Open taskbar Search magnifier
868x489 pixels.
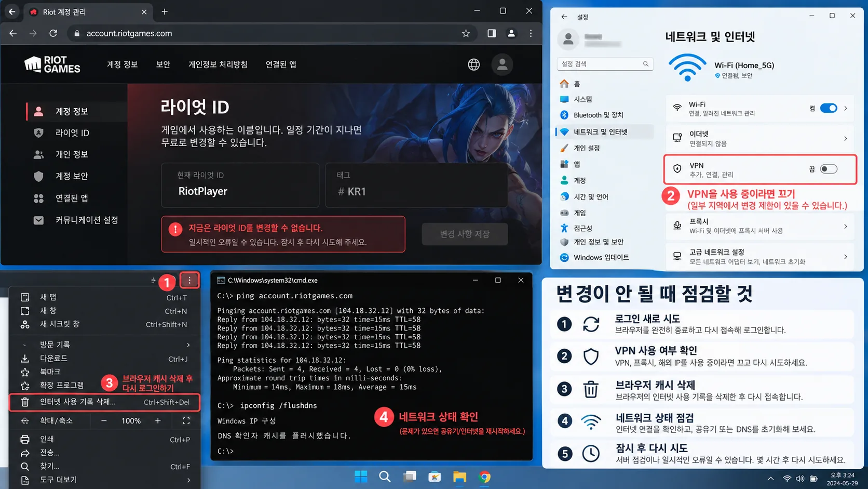(385, 477)
